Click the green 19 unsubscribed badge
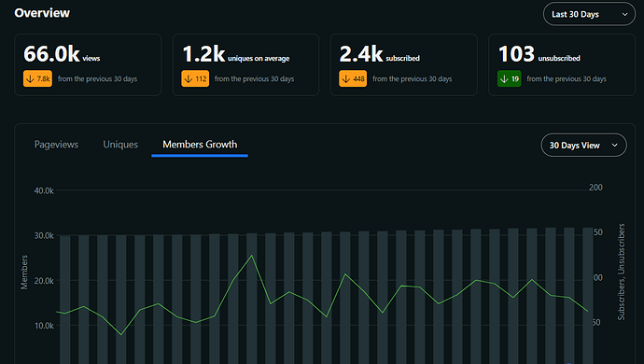Screen dimensions: 644x364 click(510, 79)
